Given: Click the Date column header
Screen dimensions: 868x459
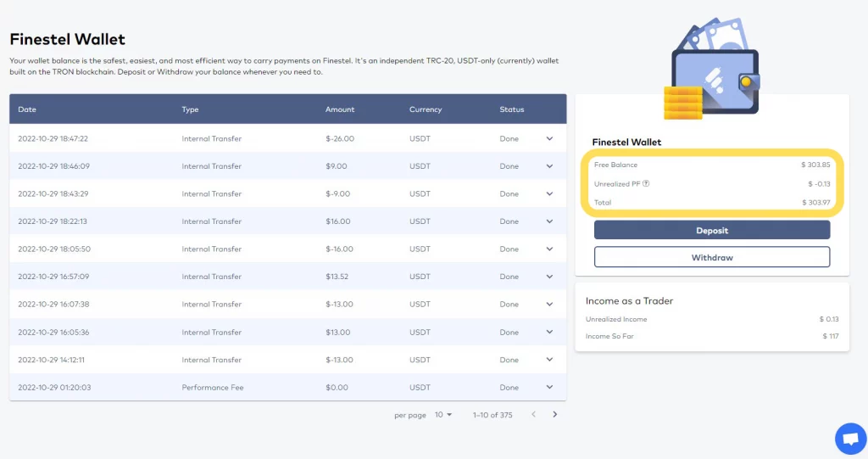Looking at the screenshot, I should coord(27,109).
